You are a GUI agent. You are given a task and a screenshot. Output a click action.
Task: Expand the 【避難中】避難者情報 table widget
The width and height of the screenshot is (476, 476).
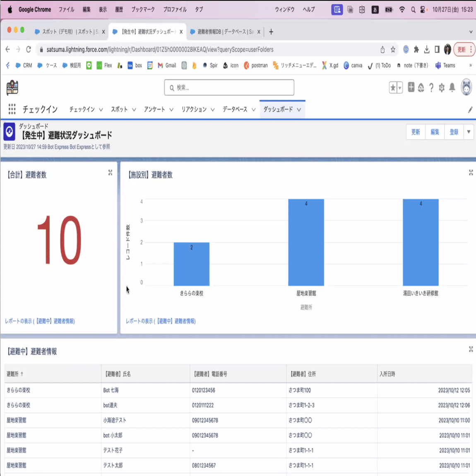pyautogui.click(x=471, y=349)
